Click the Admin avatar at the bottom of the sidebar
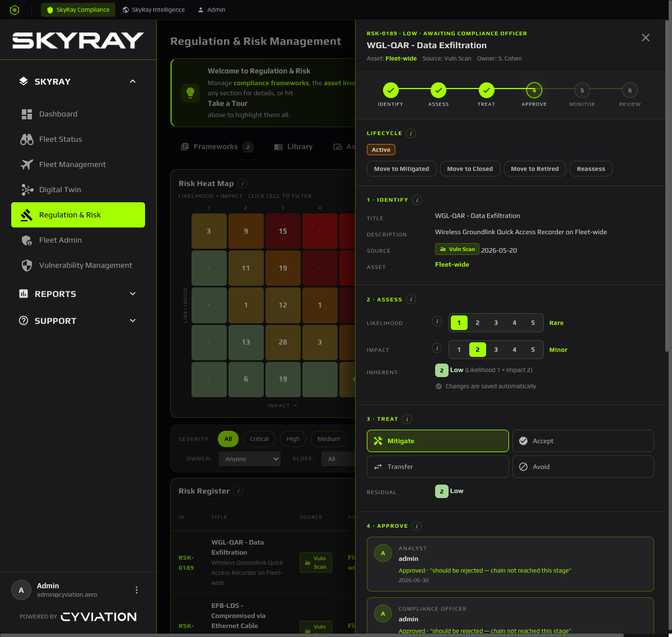The width and height of the screenshot is (672, 637). pyautogui.click(x=21, y=590)
